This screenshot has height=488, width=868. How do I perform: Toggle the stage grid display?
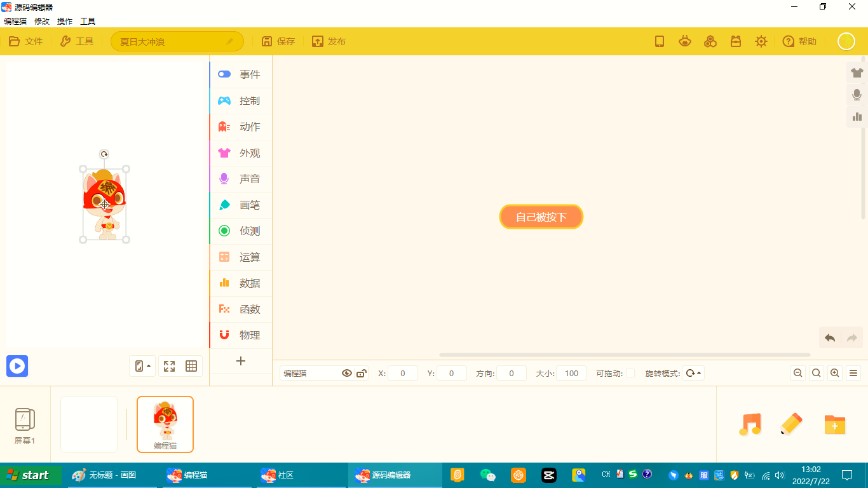(x=191, y=366)
